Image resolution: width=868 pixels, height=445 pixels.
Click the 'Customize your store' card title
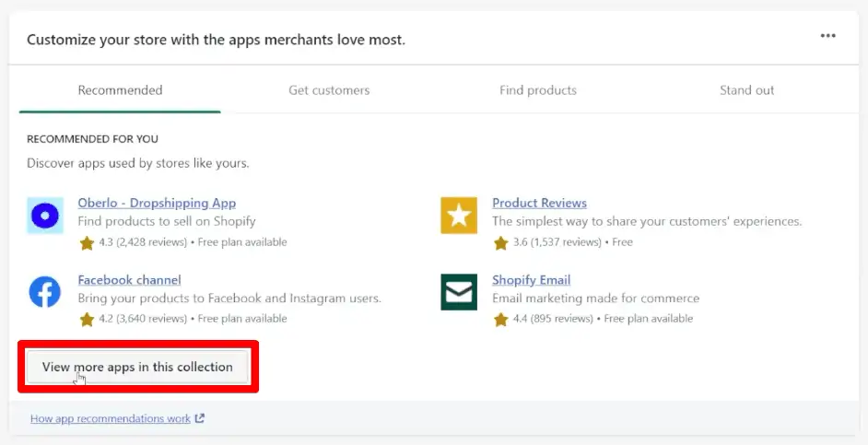(x=216, y=41)
